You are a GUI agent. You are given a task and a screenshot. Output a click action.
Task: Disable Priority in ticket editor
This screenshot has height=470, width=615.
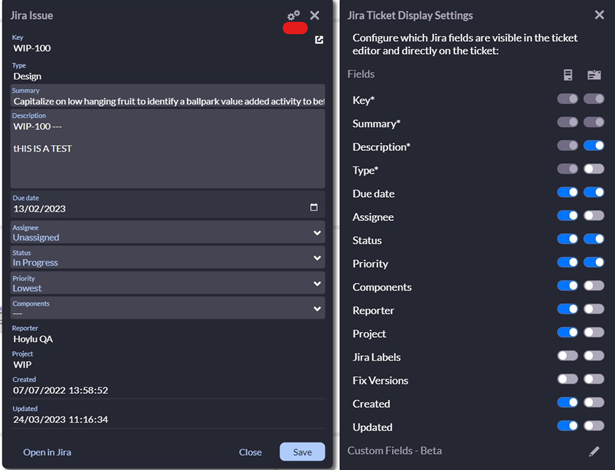(567, 262)
